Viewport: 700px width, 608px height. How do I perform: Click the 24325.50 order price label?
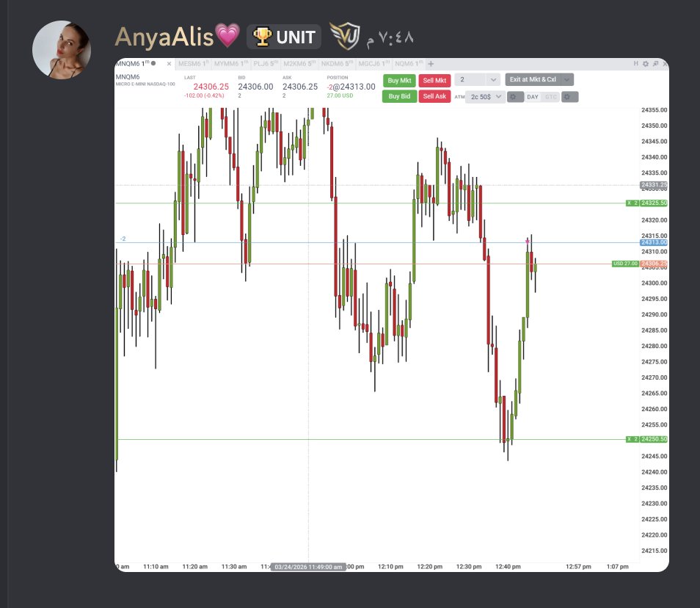654,203
